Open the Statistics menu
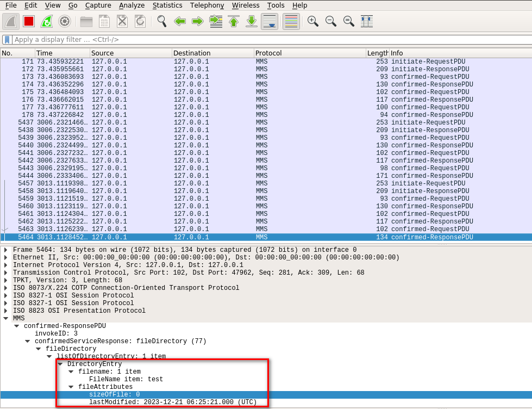Viewport: 532px width, 409px height. click(167, 5)
